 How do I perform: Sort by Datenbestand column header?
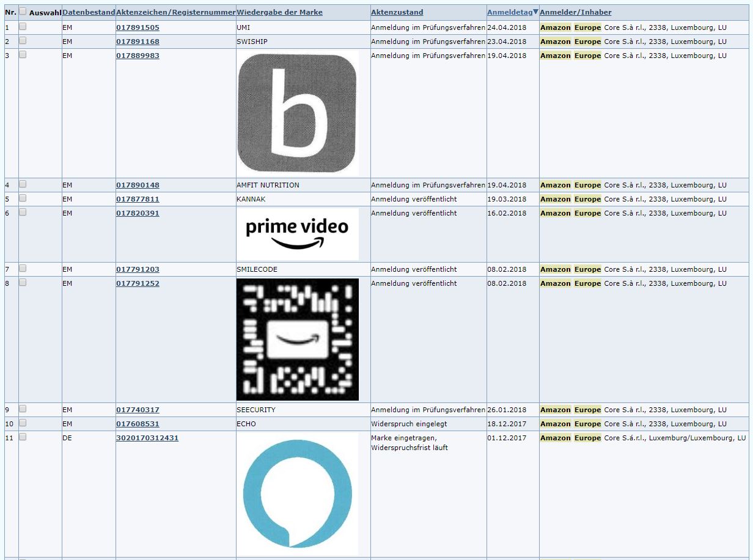(x=89, y=12)
